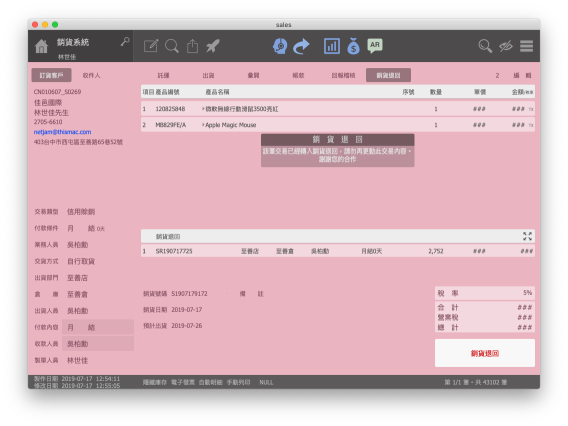Click the share/export icon in toolbar

click(192, 46)
